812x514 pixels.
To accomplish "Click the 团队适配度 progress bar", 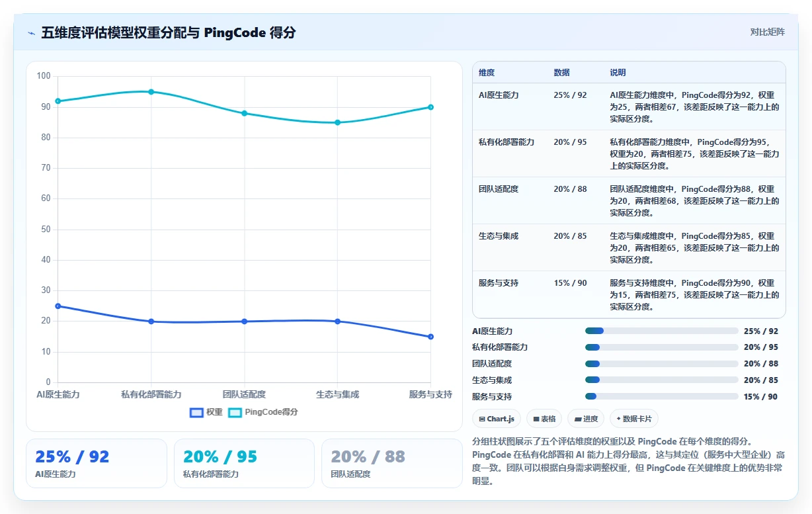I will click(x=662, y=364).
